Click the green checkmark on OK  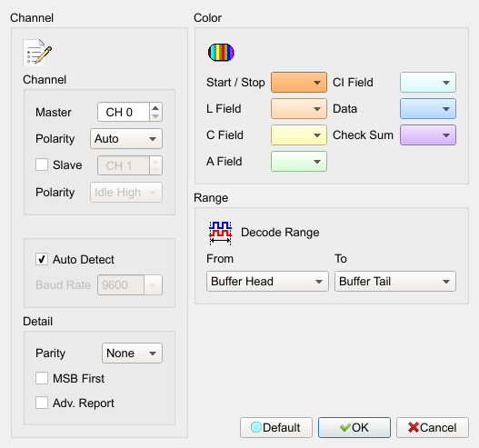click(344, 427)
